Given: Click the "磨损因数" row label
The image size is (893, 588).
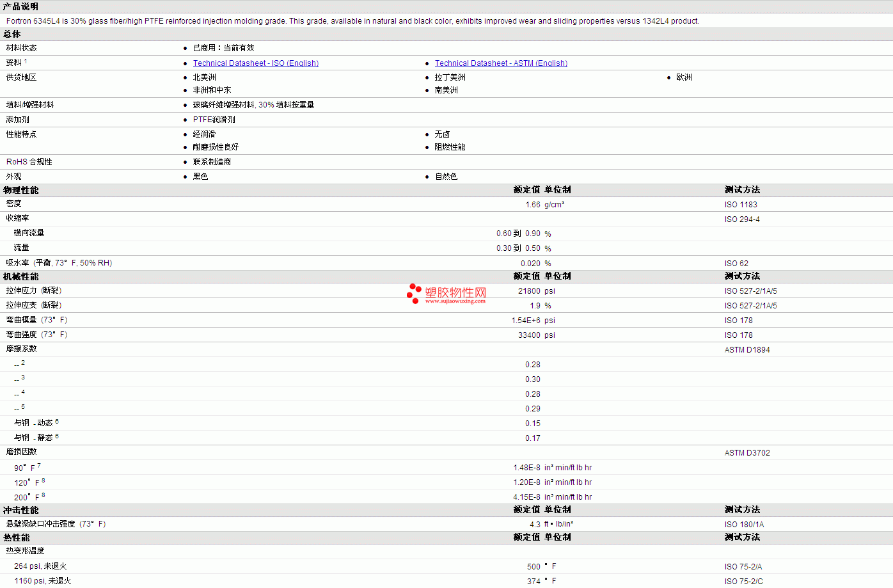Looking at the screenshot, I should (22, 452).
